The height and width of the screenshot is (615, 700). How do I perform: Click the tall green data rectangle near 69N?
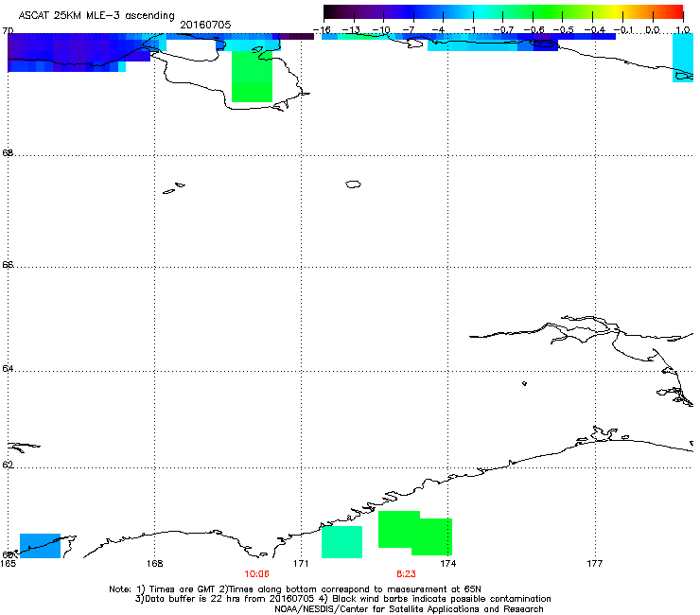(x=253, y=76)
